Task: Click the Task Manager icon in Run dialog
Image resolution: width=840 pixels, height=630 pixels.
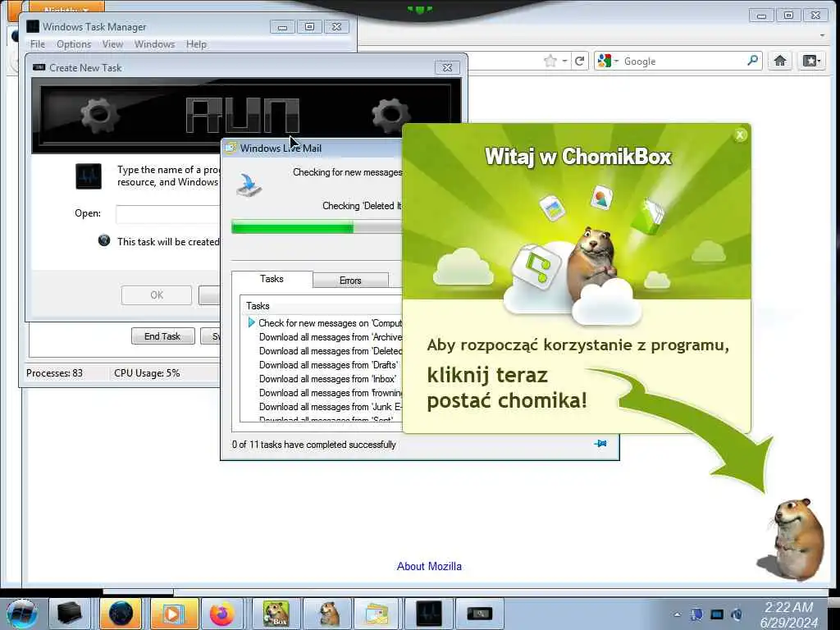Action: point(89,176)
